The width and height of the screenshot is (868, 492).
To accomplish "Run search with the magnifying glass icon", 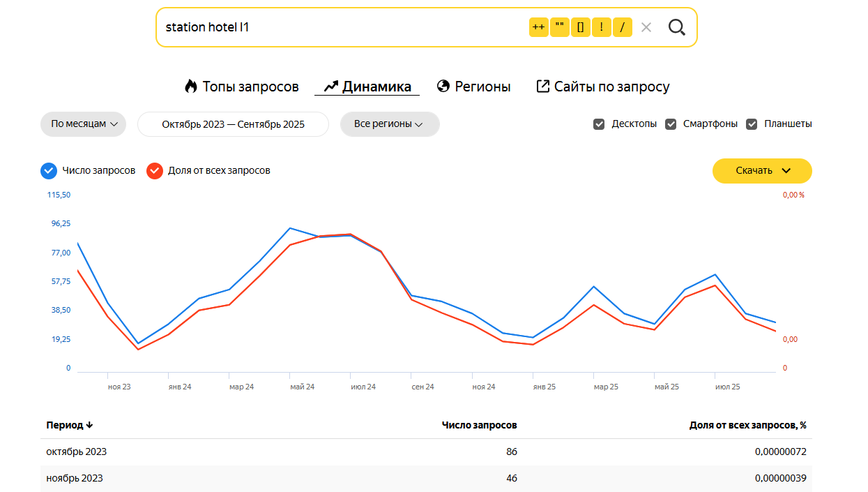I will (x=676, y=27).
